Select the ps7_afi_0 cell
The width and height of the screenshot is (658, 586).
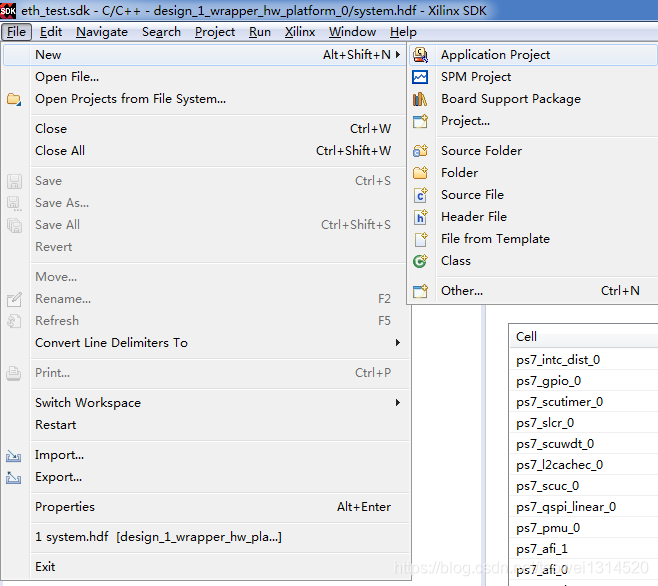tap(584, 570)
